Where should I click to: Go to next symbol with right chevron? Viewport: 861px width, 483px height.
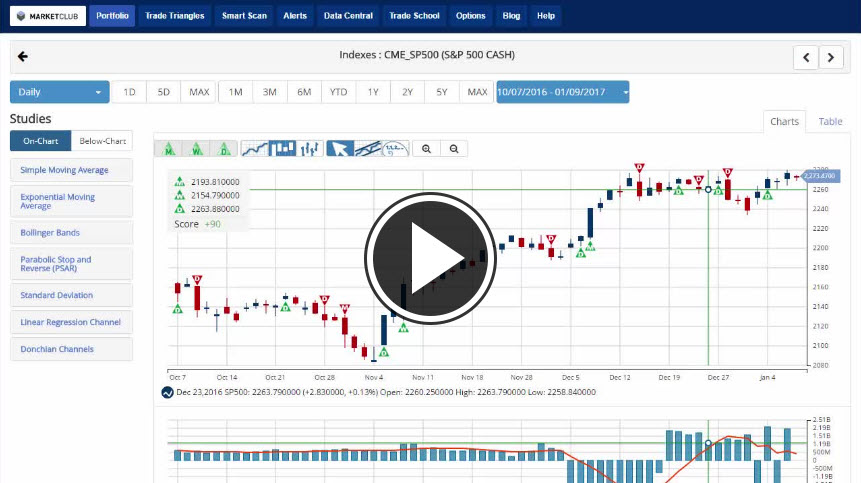(831, 58)
